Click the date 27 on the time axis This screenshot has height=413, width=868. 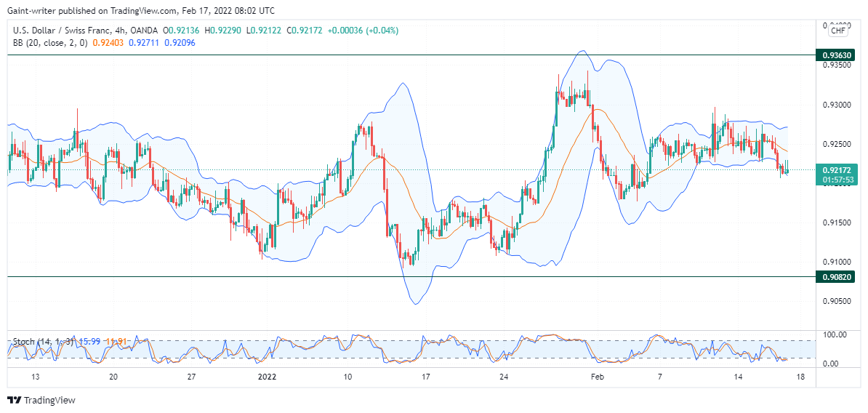coord(191,377)
